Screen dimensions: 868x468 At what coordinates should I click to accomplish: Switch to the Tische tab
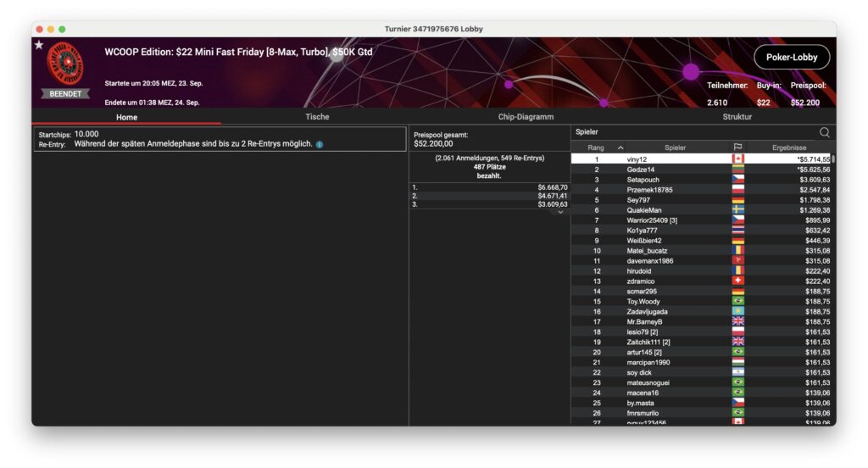coord(317,117)
